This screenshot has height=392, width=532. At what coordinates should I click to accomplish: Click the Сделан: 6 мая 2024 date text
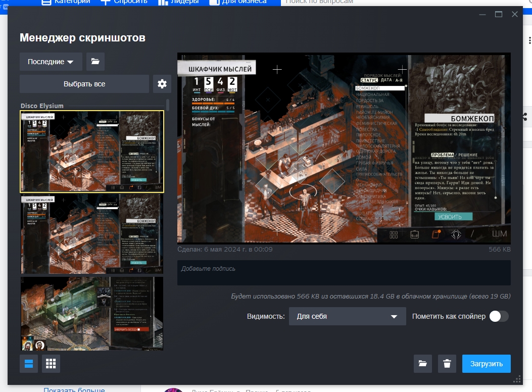225,249
